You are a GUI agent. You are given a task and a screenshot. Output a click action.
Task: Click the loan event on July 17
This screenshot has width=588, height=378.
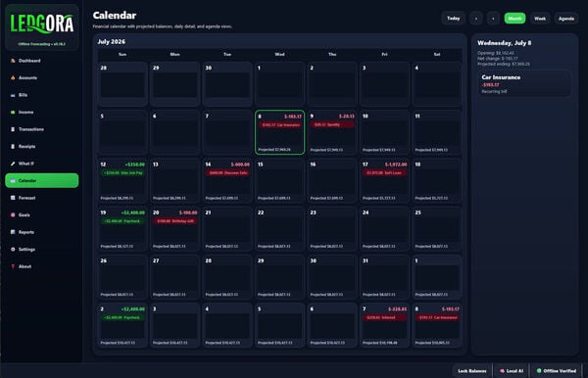(385, 173)
